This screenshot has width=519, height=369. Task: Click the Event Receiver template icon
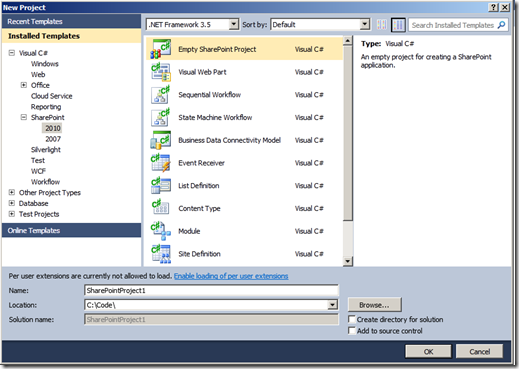(160, 163)
